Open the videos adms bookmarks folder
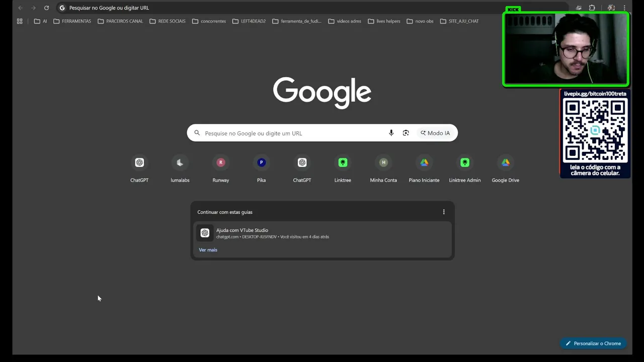 tap(345, 21)
